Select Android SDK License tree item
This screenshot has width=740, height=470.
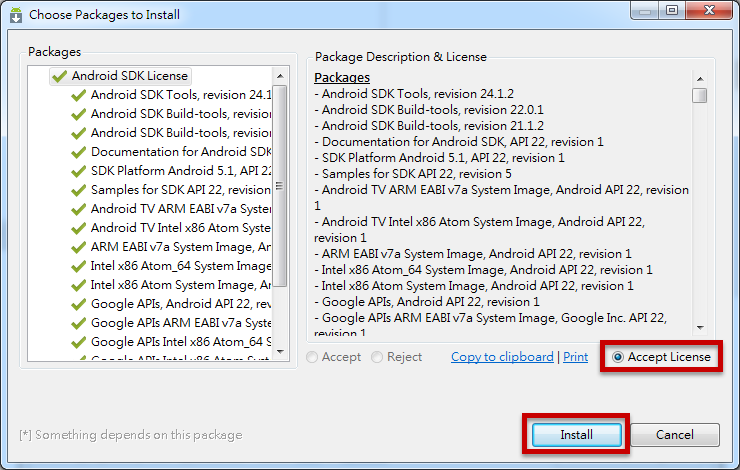coord(120,76)
